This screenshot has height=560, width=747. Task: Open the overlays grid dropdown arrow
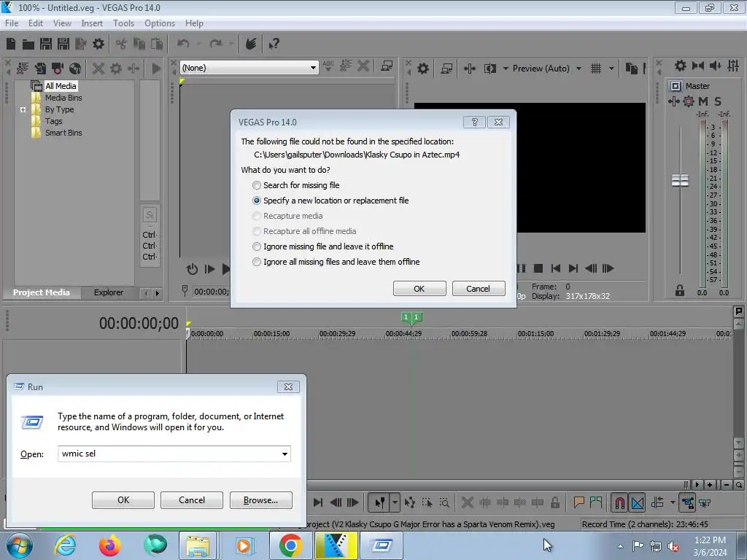pyautogui.click(x=611, y=69)
